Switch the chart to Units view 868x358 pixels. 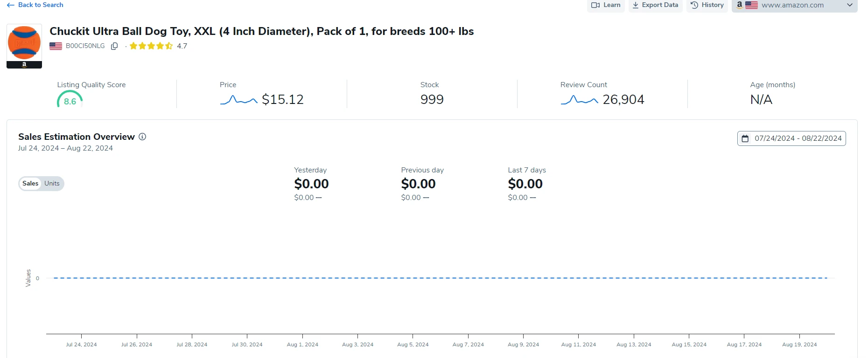click(52, 184)
